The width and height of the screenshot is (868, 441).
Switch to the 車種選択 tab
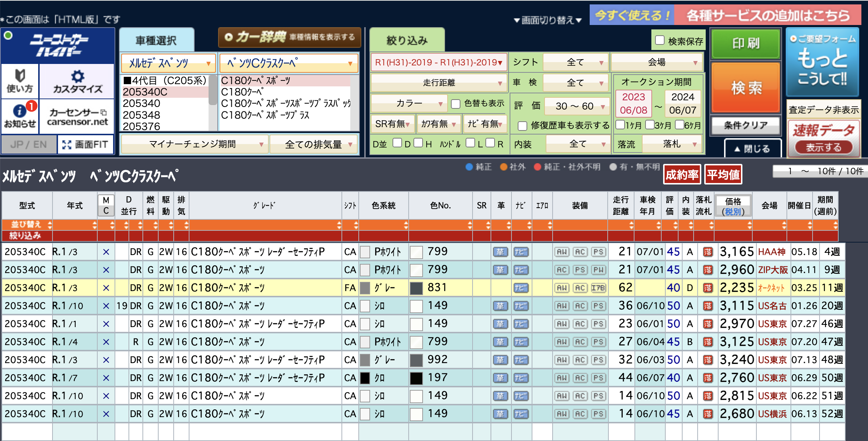pos(157,40)
